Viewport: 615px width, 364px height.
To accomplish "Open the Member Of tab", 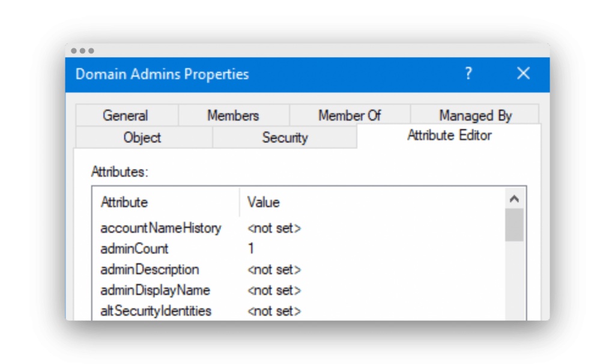I will point(350,115).
